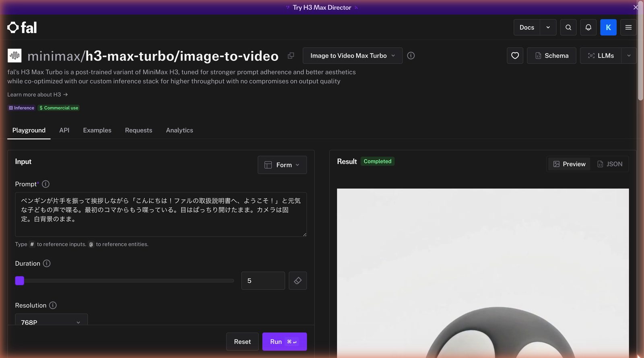Image resolution: width=644 pixels, height=358 pixels.
Task: Click the result video preview image
Action: pyautogui.click(x=483, y=273)
